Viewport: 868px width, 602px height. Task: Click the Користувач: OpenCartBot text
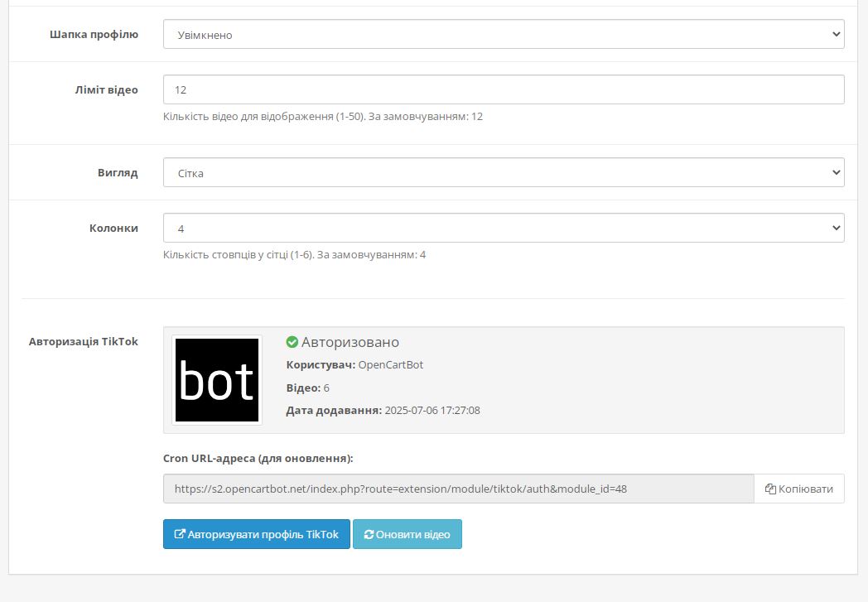pyautogui.click(x=354, y=364)
